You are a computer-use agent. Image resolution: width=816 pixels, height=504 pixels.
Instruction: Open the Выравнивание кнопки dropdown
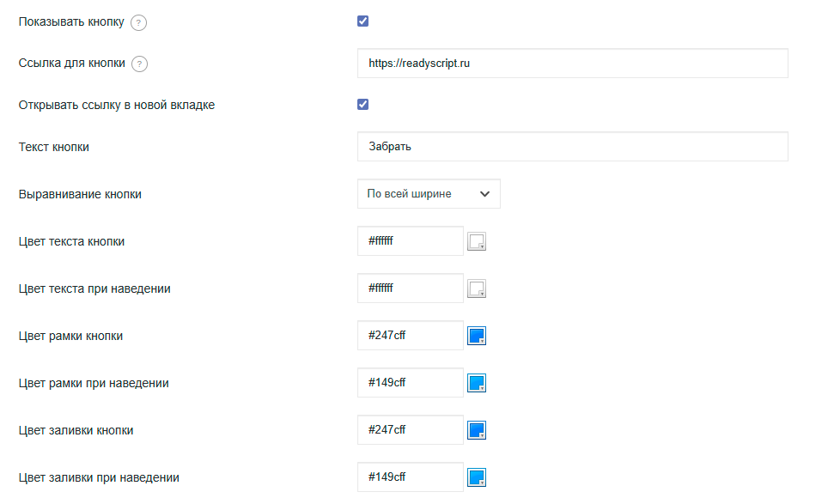428,194
